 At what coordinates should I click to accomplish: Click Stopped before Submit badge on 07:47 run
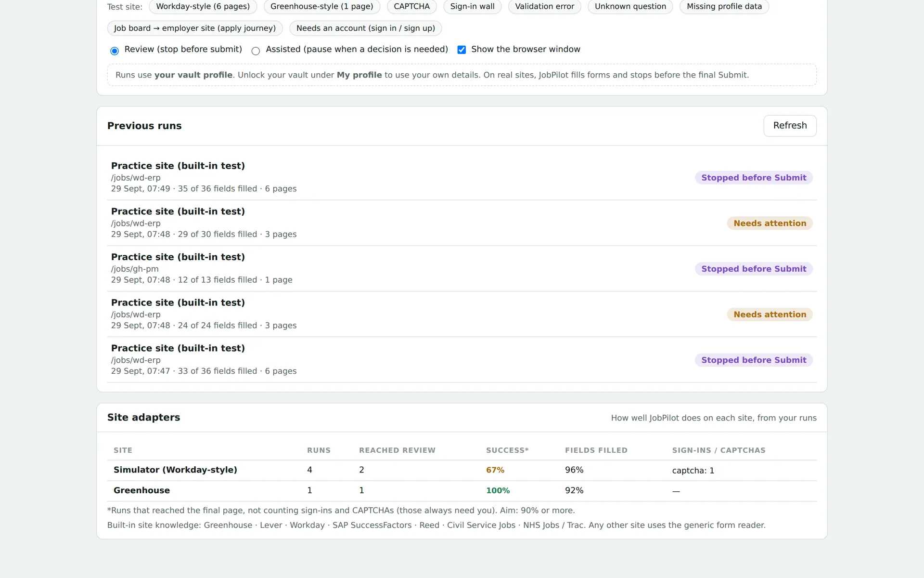[754, 360]
